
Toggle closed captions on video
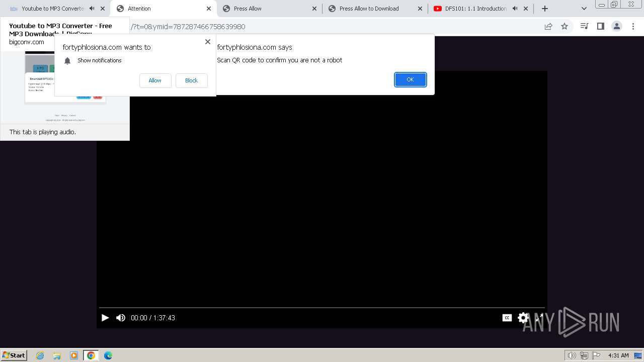[x=507, y=318]
